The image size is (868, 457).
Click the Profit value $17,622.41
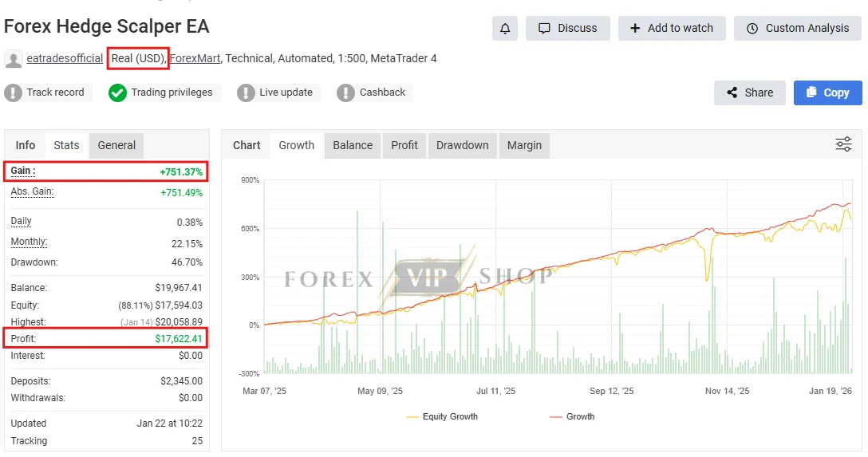(178, 339)
